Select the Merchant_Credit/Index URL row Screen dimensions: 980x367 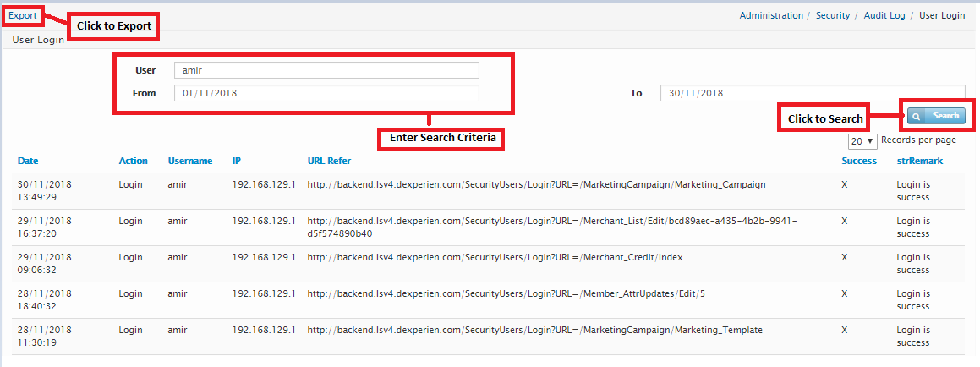tap(495, 257)
